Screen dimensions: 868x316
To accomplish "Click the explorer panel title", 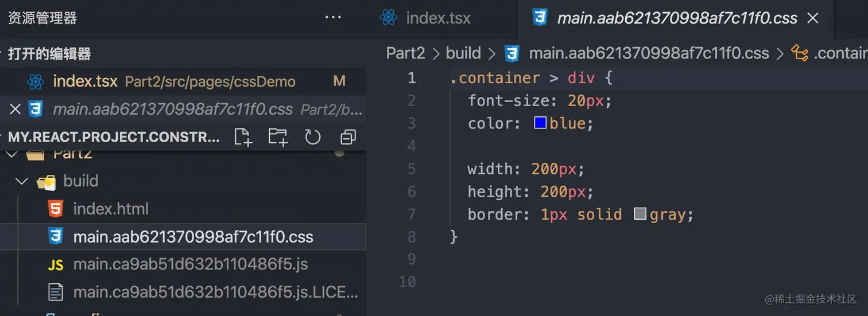I will 42,18.
